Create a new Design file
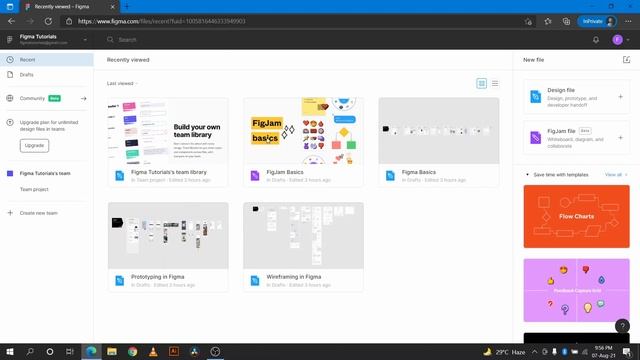Image resolution: width=640 pixels, height=360 pixels. (576, 97)
